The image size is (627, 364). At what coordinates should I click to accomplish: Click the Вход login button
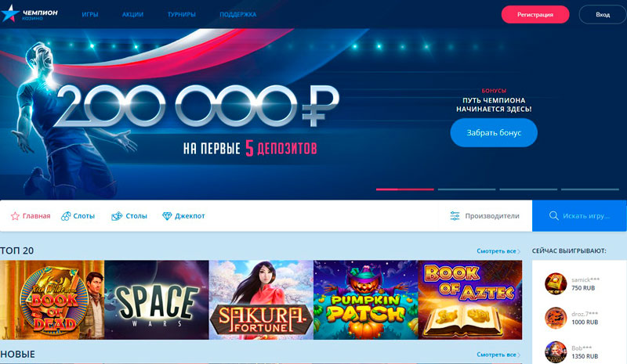[x=603, y=14]
